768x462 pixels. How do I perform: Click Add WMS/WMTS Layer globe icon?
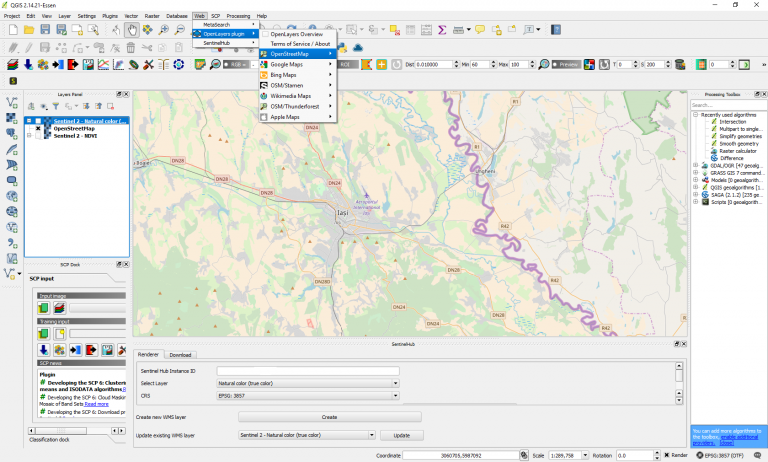coord(12,196)
